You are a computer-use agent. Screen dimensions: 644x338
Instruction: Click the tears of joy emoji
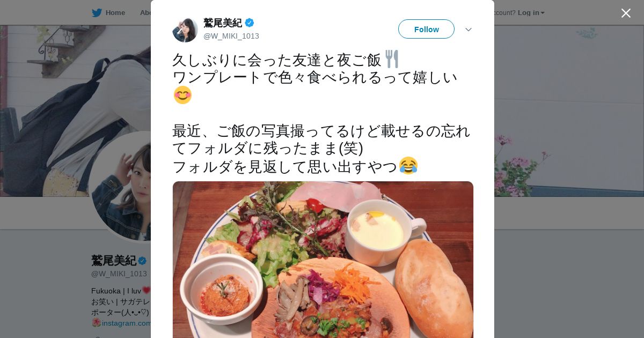tap(408, 166)
